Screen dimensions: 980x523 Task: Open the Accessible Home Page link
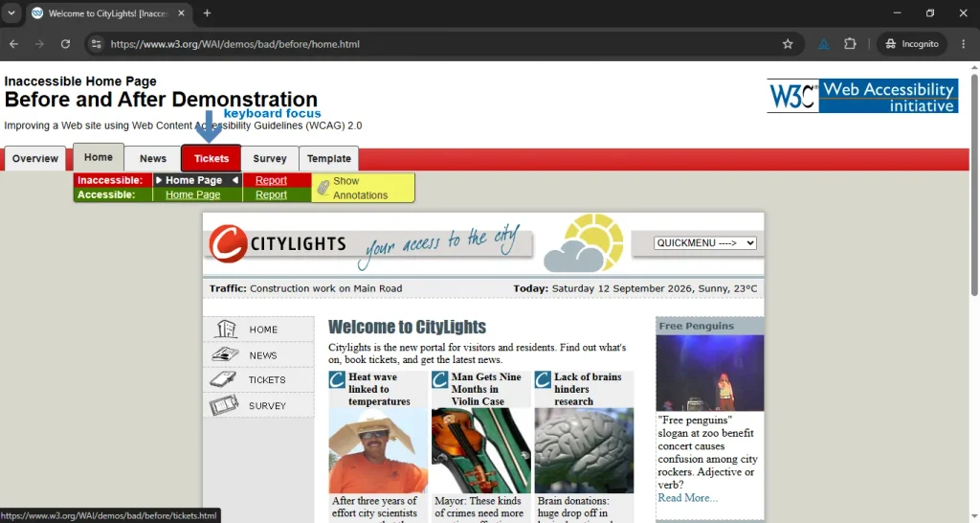(x=192, y=194)
